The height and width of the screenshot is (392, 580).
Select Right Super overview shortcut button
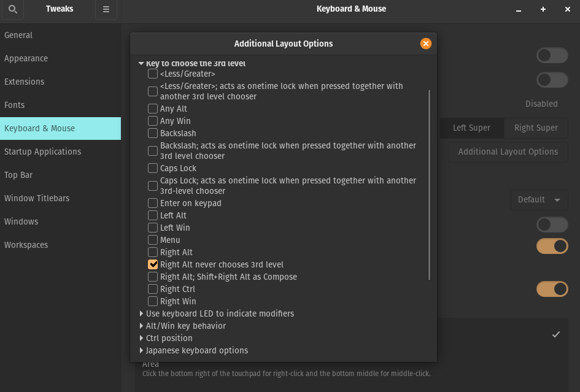point(536,128)
